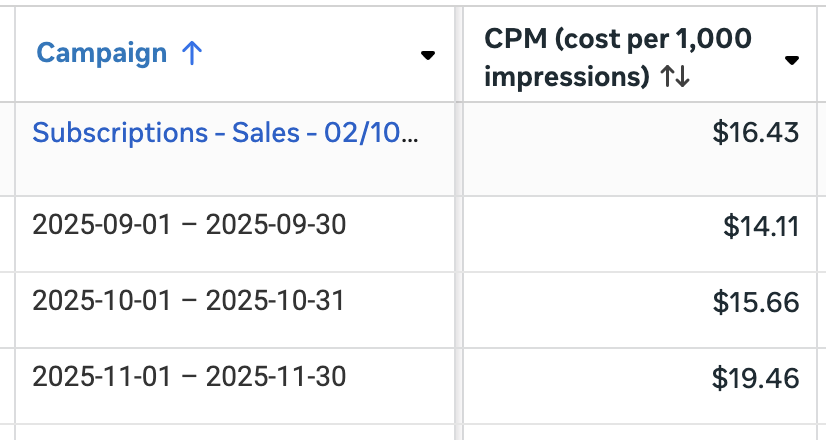The image size is (826, 440).
Task: Select the 2025-10-01 – 2025-10-31 row
Action: coord(189,300)
